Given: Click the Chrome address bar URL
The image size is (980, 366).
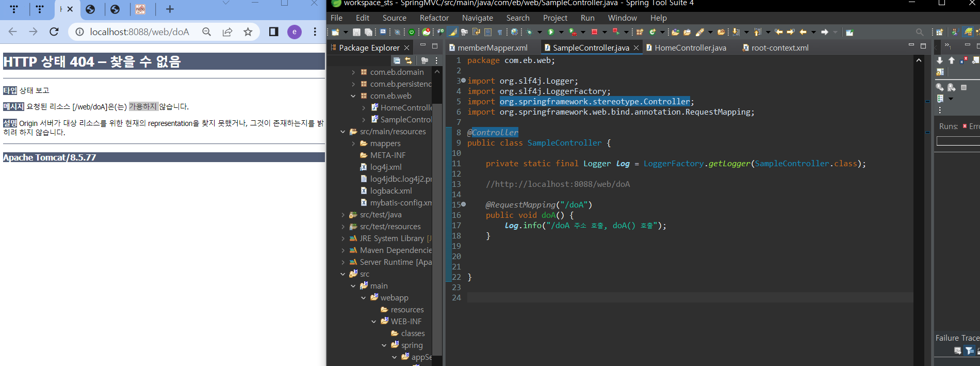Looking at the screenshot, I should [x=139, y=32].
